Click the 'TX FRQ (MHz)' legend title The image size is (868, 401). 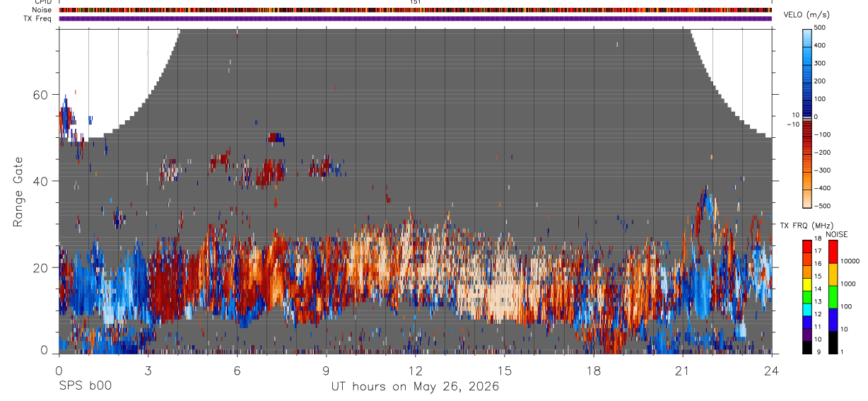tap(806, 226)
